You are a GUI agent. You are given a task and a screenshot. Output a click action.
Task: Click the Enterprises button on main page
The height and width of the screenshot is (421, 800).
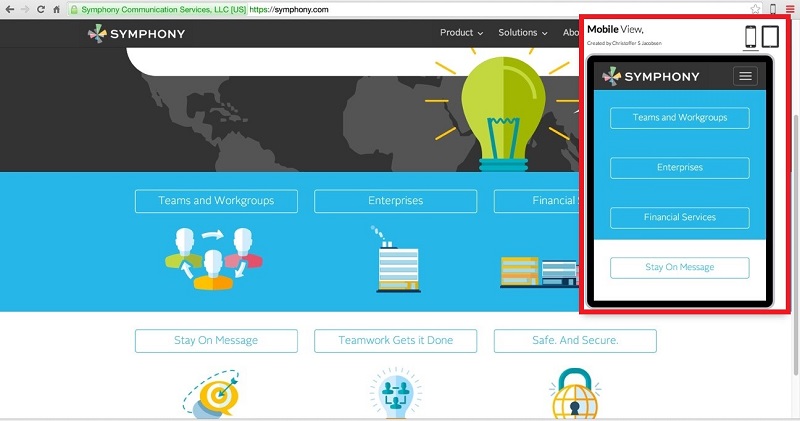(396, 201)
